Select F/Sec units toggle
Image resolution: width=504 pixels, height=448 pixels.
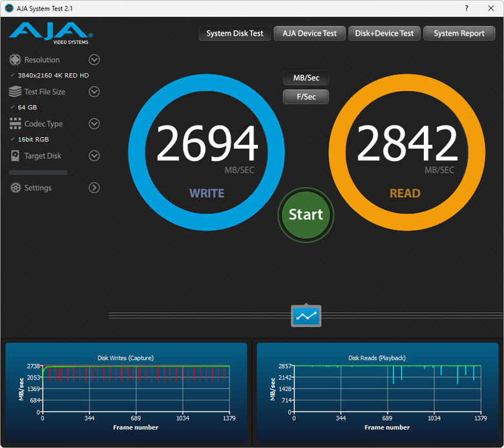306,97
